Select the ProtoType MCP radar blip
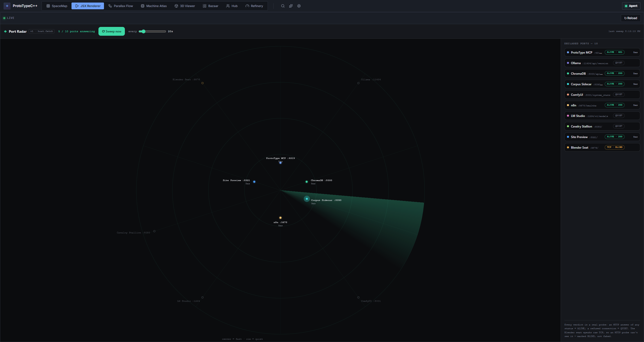Image resolution: width=644 pixels, height=342 pixels. tap(280, 163)
